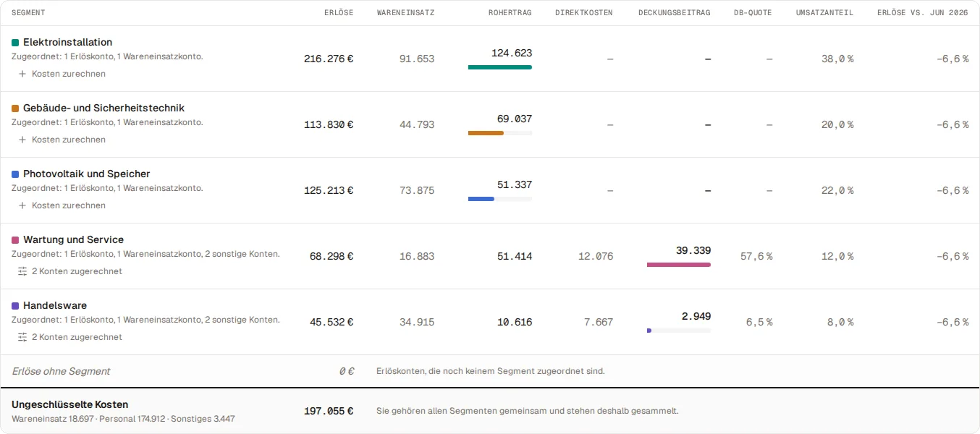Select the Gebäude- und Sicherheitstechnik segment name
The height and width of the screenshot is (434, 980).
[x=104, y=108]
